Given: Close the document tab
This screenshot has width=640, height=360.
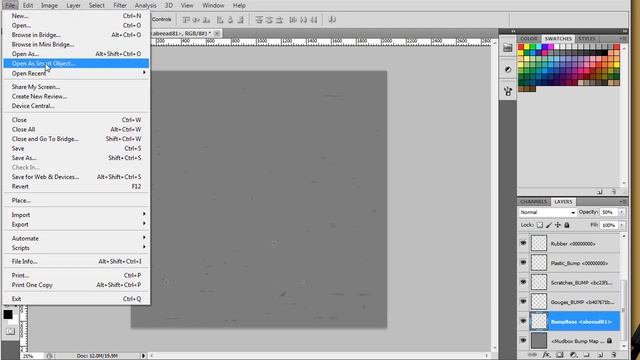Looking at the screenshot, I should click(217, 33).
